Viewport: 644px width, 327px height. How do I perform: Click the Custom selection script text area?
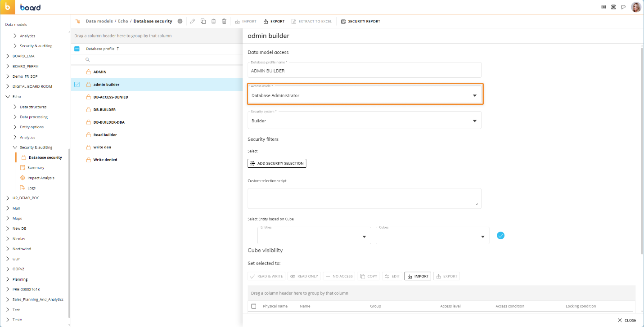coord(365,198)
